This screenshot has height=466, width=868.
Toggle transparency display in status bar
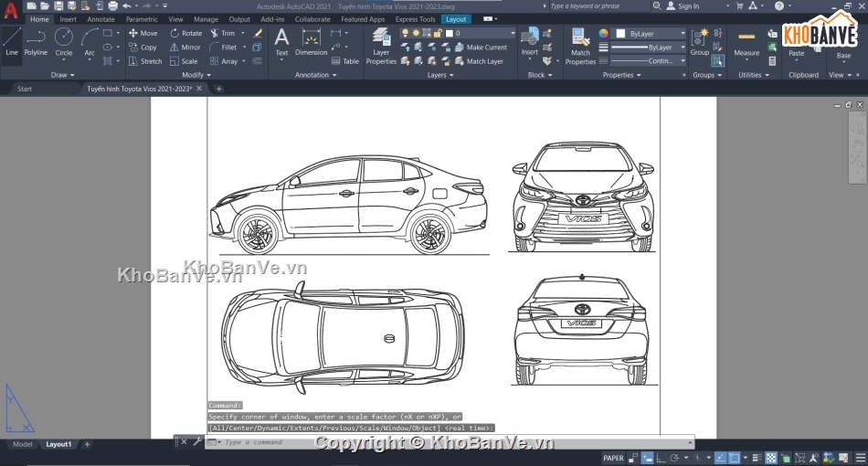770,459
